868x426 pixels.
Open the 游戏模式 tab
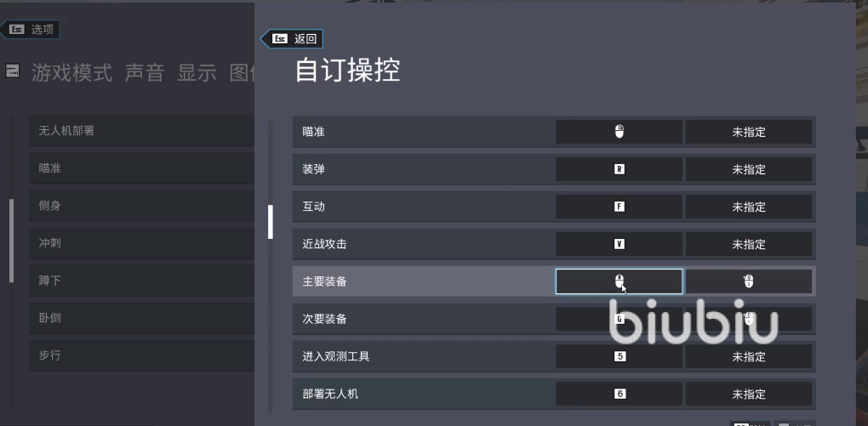coord(71,73)
